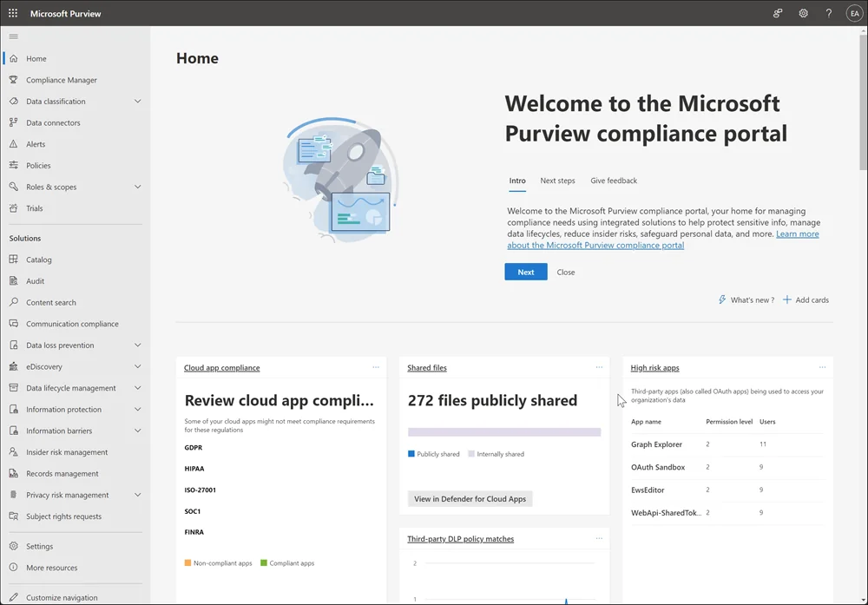Image resolution: width=868 pixels, height=605 pixels.
Task: Expand the Data lifecycle management chevron
Action: coord(138,387)
